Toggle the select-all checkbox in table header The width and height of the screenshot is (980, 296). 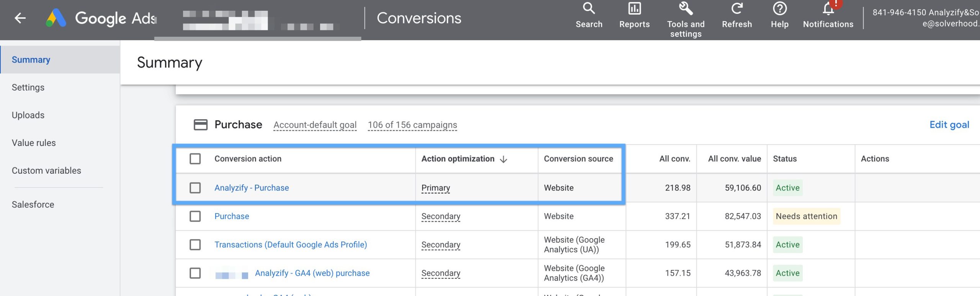click(x=195, y=159)
